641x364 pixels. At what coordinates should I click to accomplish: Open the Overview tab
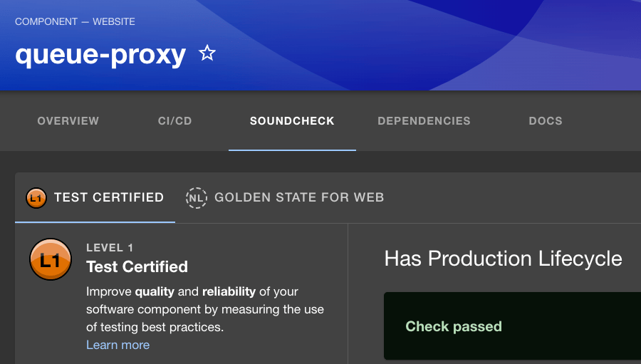68,121
